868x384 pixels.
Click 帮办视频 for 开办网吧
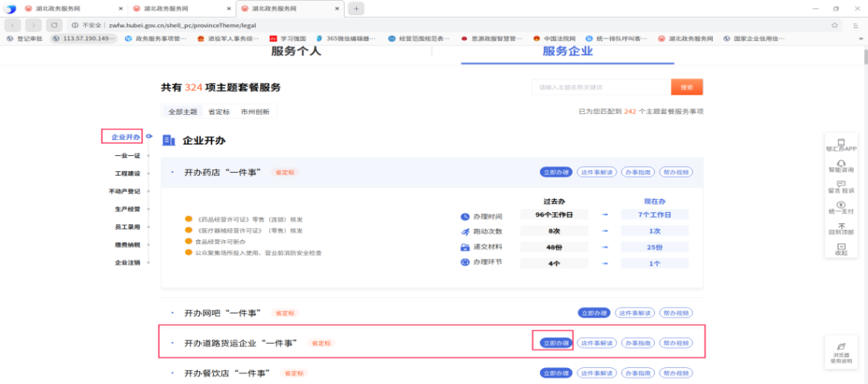pos(676,313)
